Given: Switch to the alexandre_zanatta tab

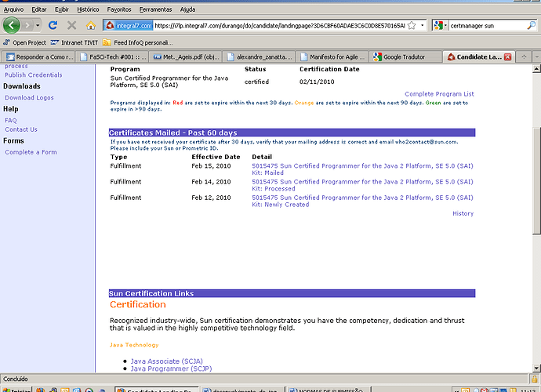Looking at the screenshot, I should [260, 57].
